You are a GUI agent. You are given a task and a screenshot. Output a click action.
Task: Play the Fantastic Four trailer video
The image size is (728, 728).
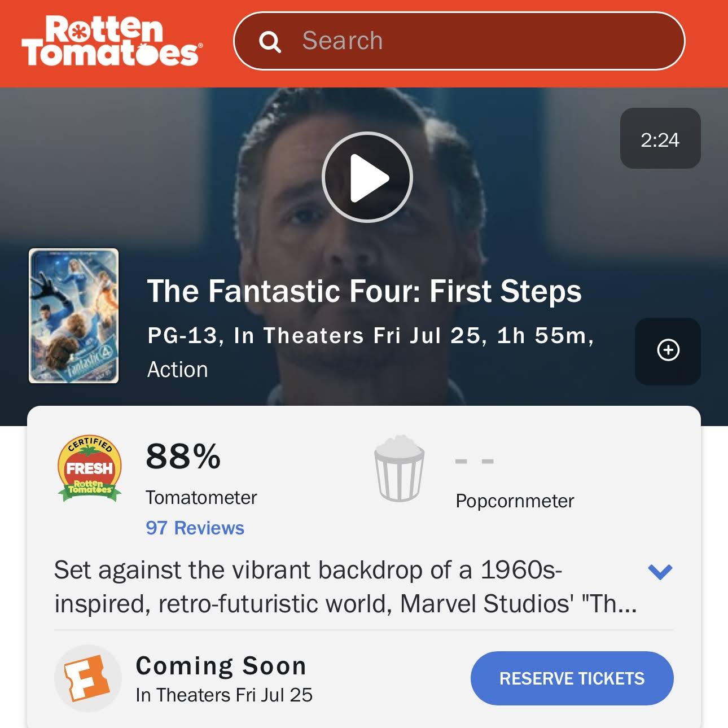point(367,177)
